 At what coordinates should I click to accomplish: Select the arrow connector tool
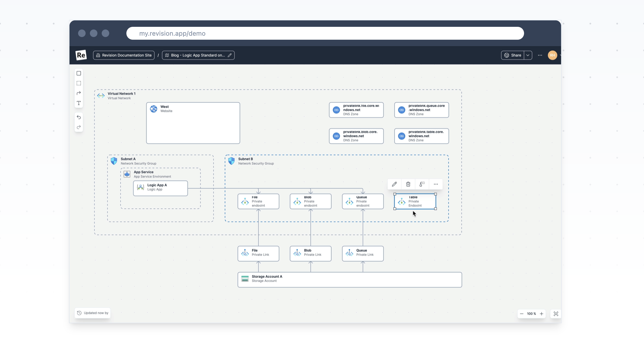(x=79, y=93)
